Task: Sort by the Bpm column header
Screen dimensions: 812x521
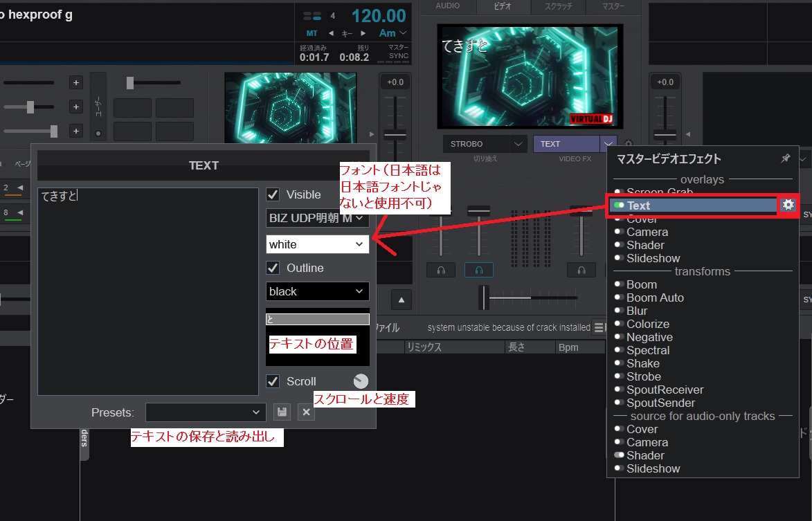Action: (x=579, y=347)
